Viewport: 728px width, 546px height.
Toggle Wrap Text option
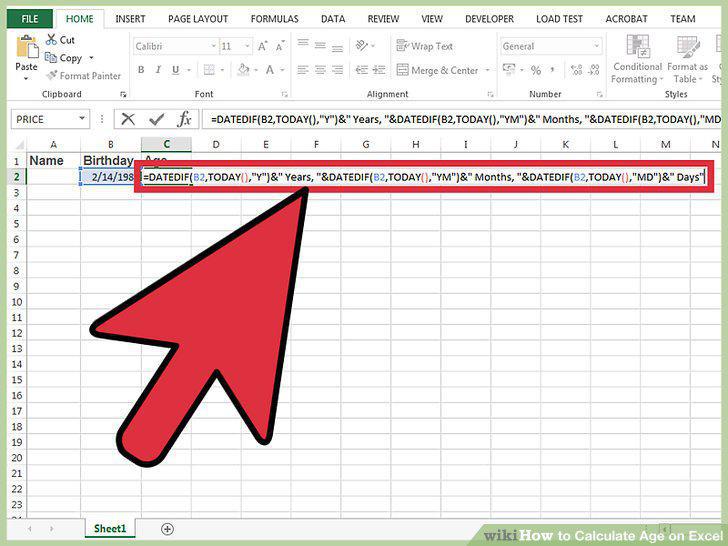[x=424, y=46]
